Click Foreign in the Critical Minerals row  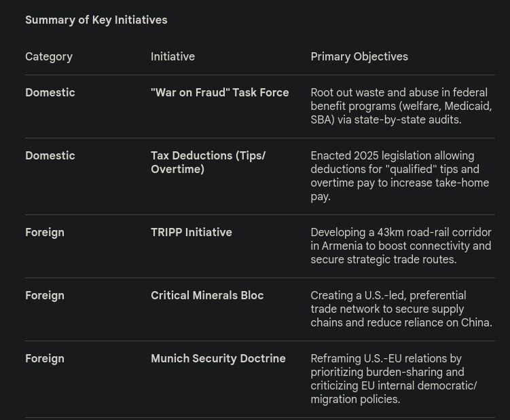click(45, 296)
